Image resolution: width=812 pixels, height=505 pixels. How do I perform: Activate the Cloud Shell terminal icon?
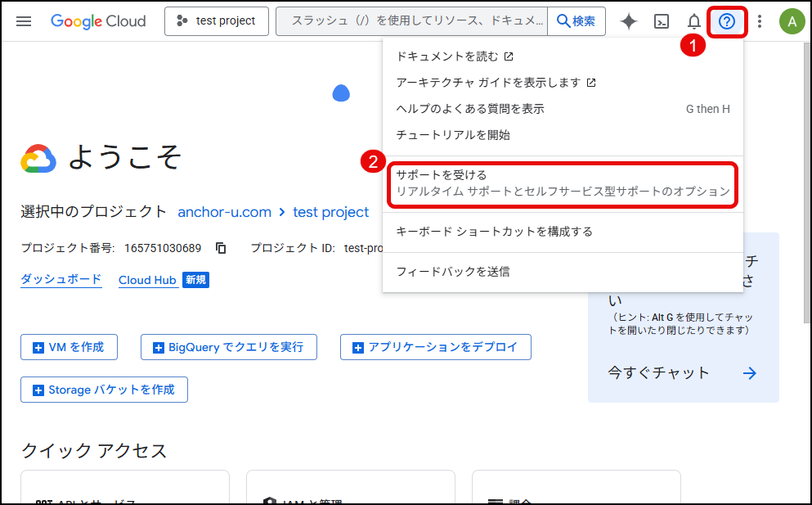tap(663, 21)
